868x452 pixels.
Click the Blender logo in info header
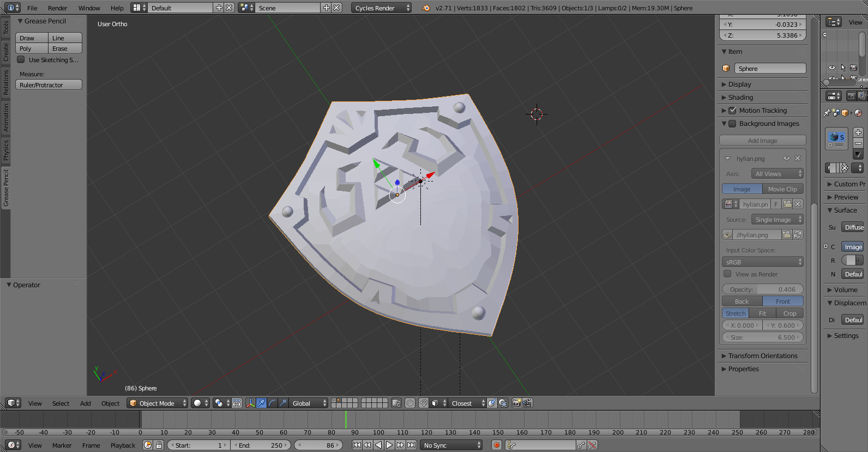click(x=426, y=8)
